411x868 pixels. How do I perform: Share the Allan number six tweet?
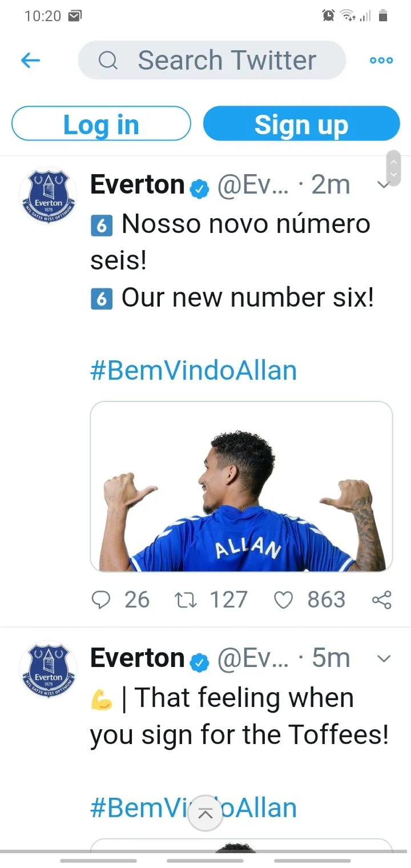(x=381, y=600)
